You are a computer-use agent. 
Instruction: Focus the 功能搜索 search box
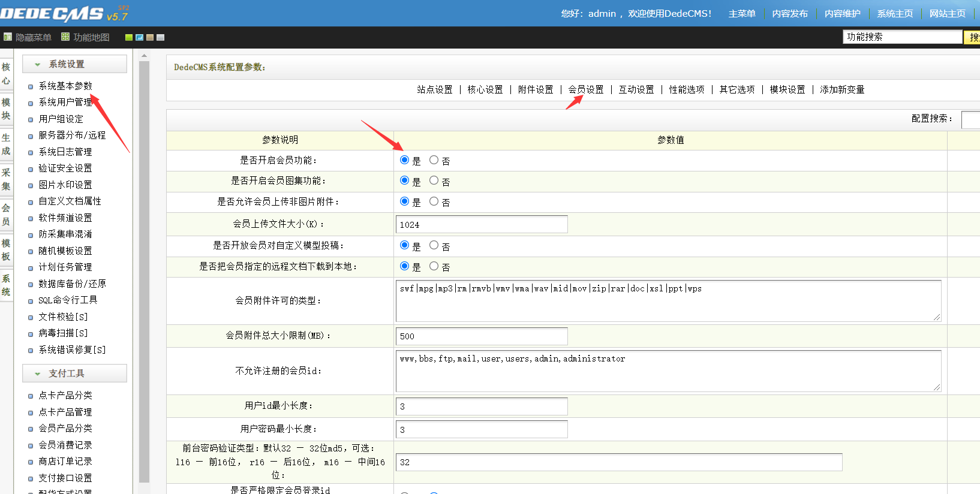click(903, 37)
